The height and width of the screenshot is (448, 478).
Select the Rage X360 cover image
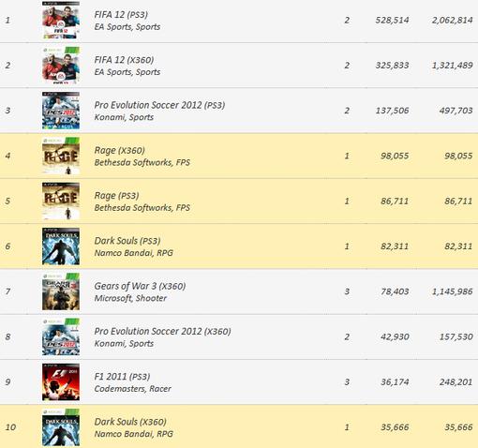(61, 156)
